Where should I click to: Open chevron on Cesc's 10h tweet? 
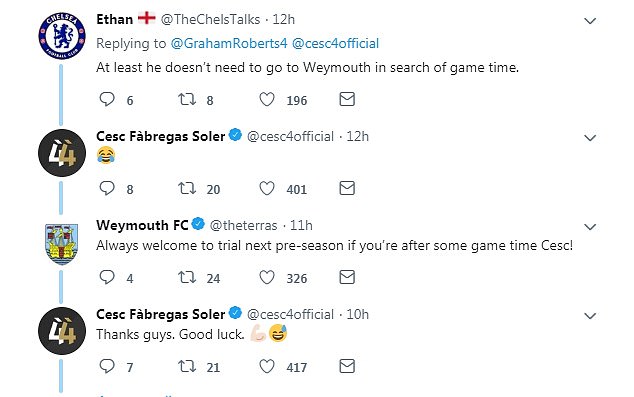click(590, 316)
